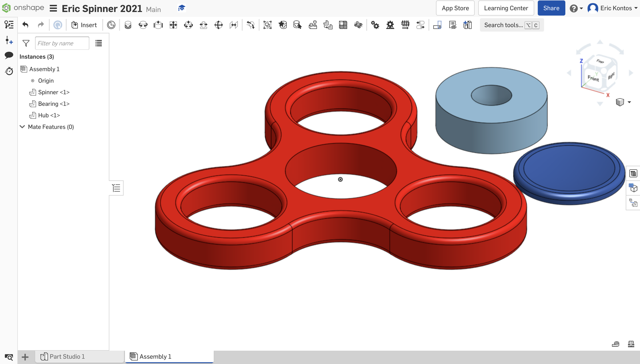Viewport: 640px width, 364px height.
Task: Select the Tangent mate tool
Action: coord(251,25)
